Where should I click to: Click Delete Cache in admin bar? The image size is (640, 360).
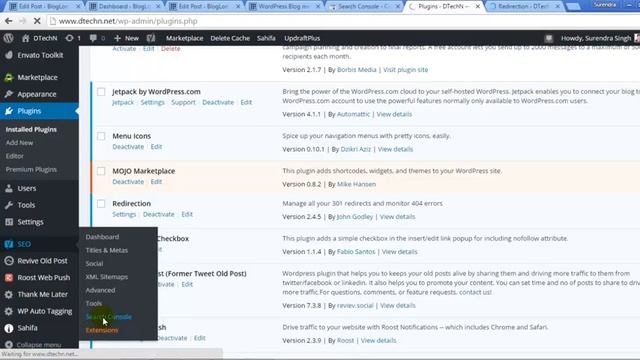(x=230, y=38)
